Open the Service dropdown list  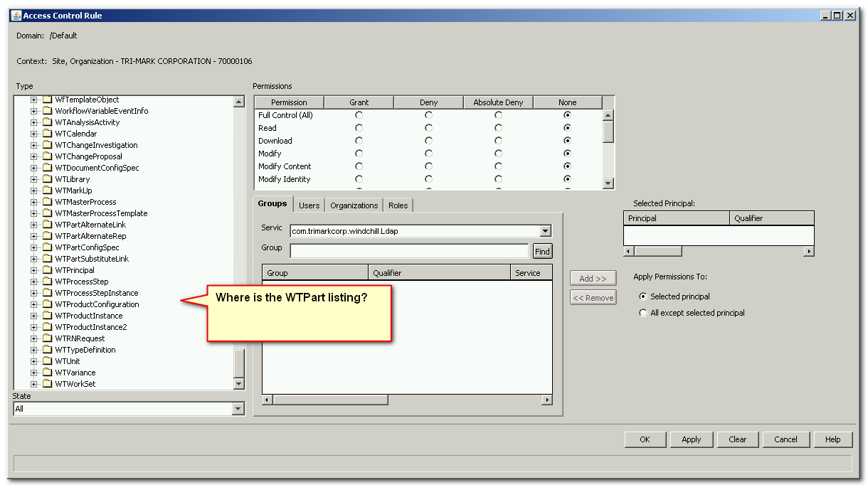(x=545, y=231)
